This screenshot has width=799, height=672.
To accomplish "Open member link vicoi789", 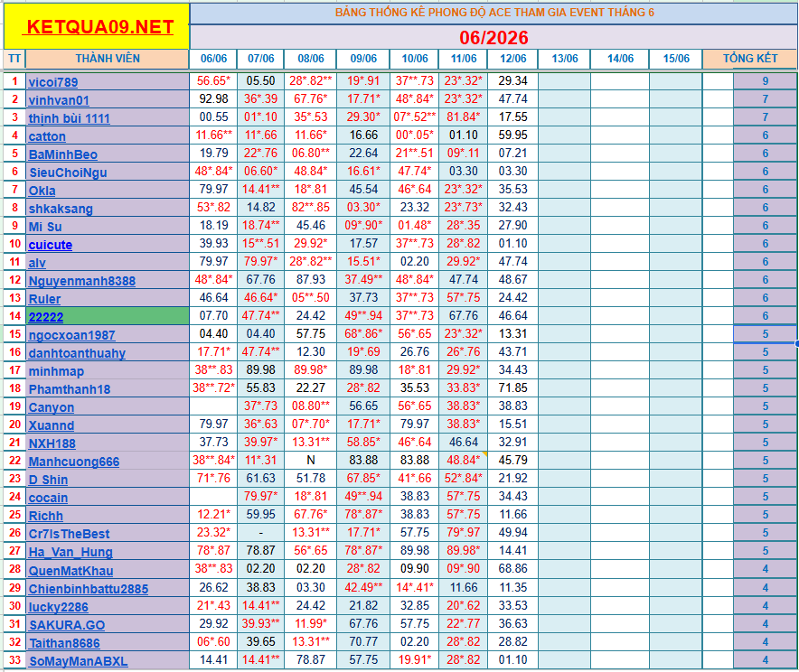I will pyautogui.click(x=53, y=82).
